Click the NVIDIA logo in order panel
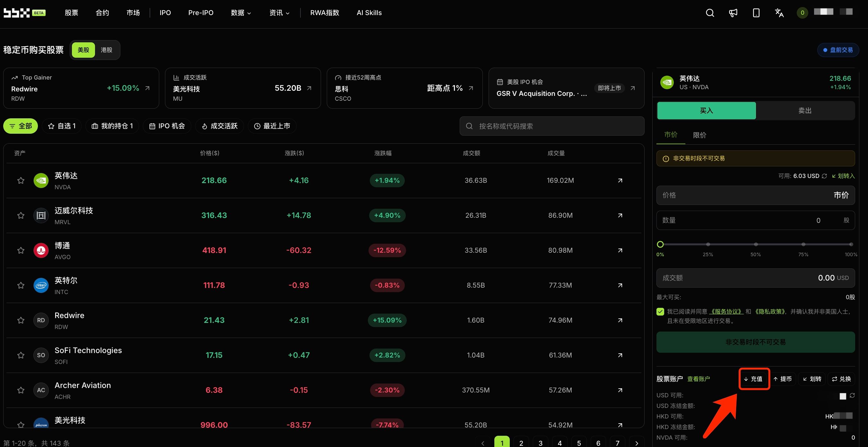This screenshot has height=447, width=868. coord(667,82)
